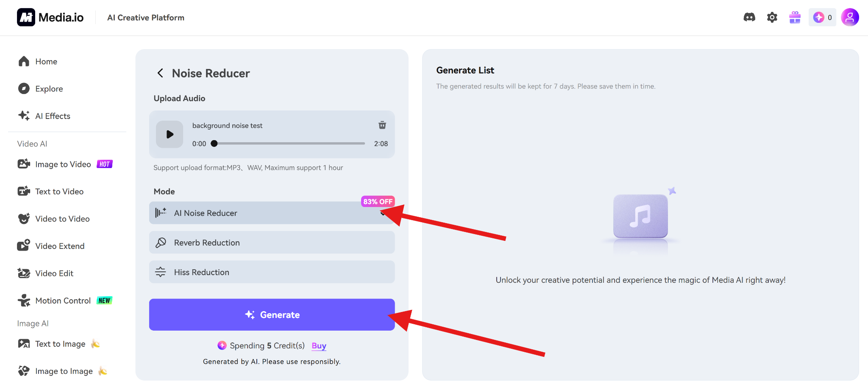Open Home in the sidebar
868x392 pixels.
point(46,62)
